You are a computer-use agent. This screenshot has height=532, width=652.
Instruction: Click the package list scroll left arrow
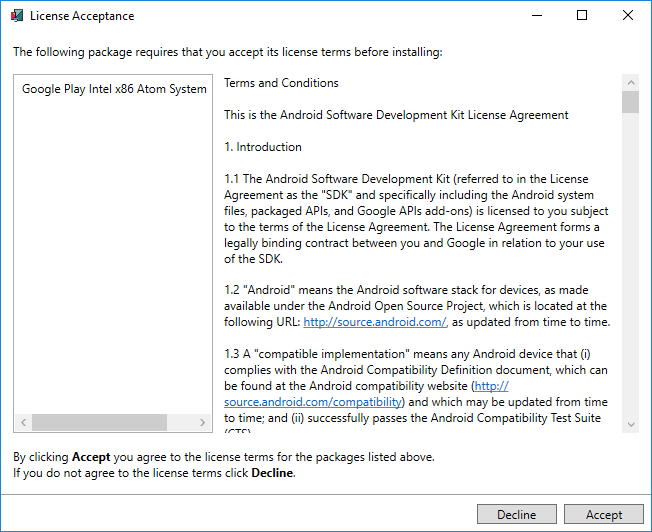pyautogui.click(x=24, y=423)
